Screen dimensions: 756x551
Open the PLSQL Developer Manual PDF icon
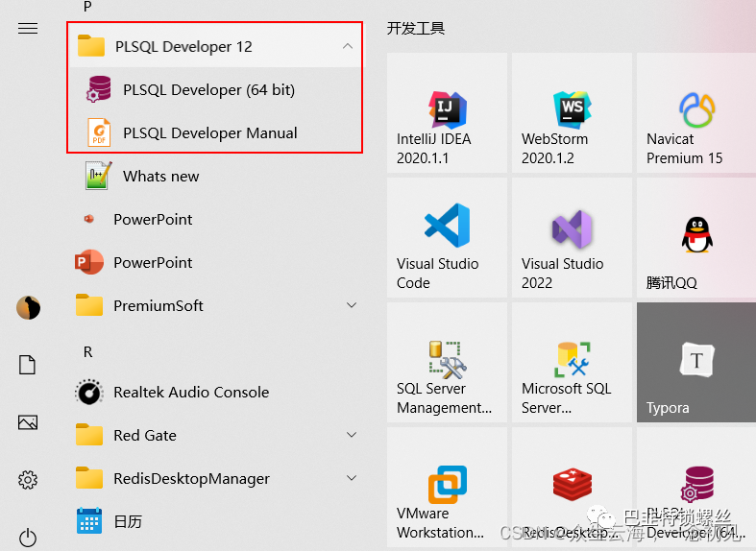pos(99,132)
